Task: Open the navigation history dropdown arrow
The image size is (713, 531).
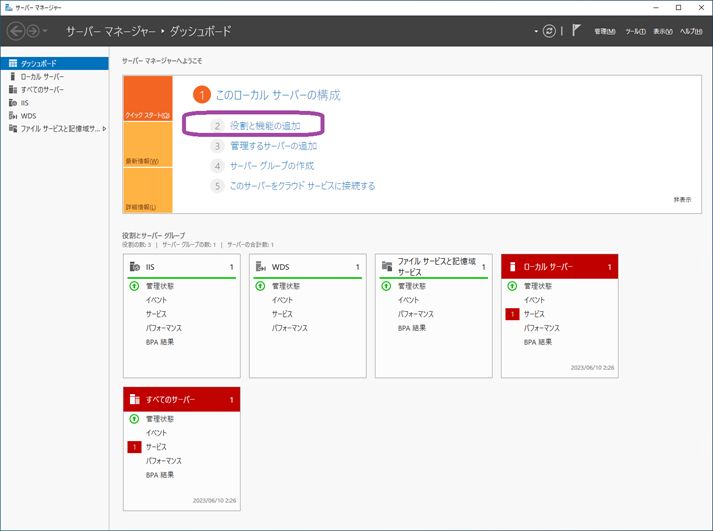Action: [46, 31]
